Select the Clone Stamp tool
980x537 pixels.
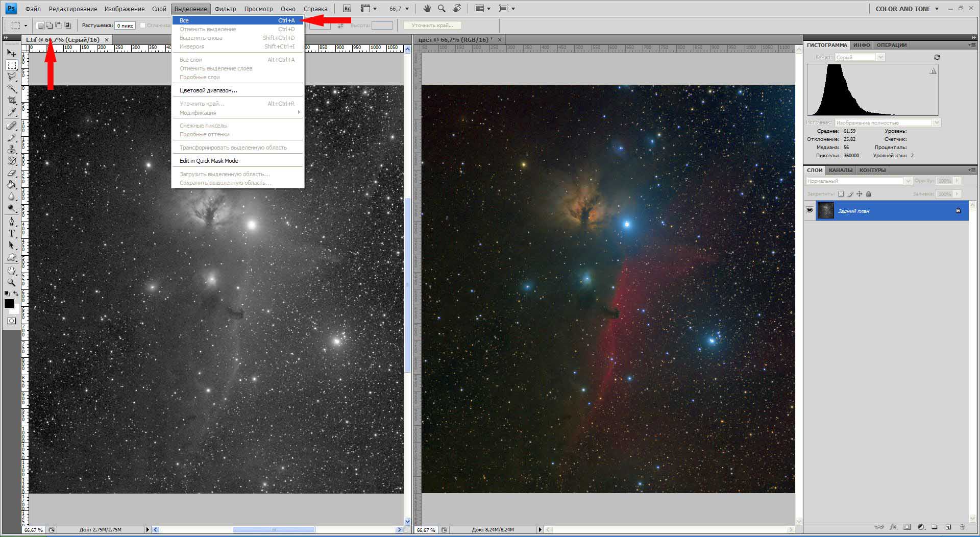pos(12,149)
